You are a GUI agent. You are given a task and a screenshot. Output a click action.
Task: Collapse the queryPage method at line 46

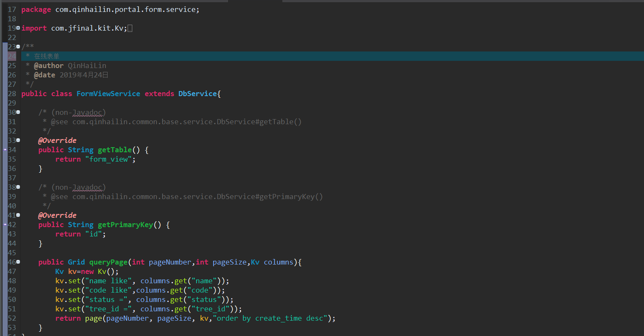(x=18, y=262)
